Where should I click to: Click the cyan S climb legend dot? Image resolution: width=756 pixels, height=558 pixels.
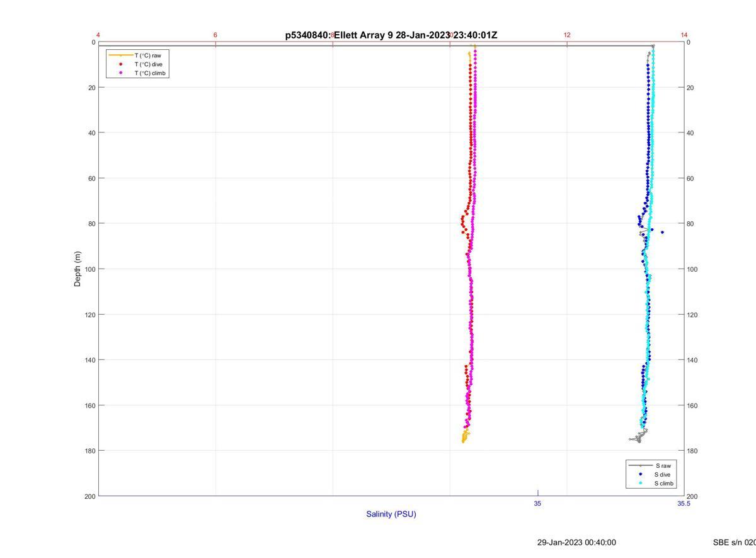click(x=641, y=484)
